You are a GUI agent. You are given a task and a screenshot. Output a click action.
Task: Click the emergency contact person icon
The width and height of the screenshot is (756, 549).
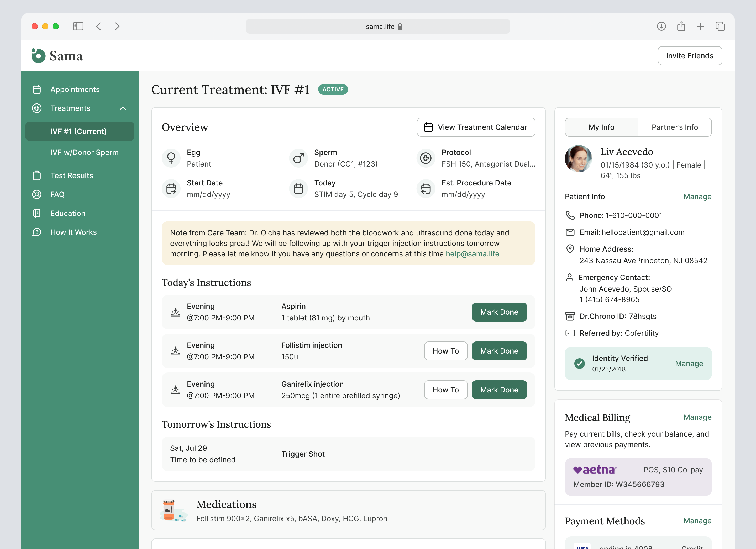[x=569, y=277]
